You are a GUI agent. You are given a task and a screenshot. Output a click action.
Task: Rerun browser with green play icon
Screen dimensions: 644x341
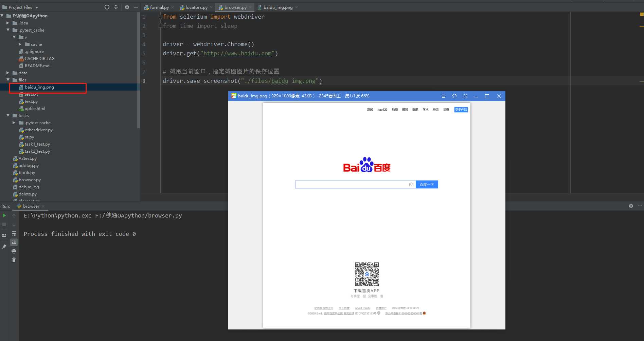4,215
